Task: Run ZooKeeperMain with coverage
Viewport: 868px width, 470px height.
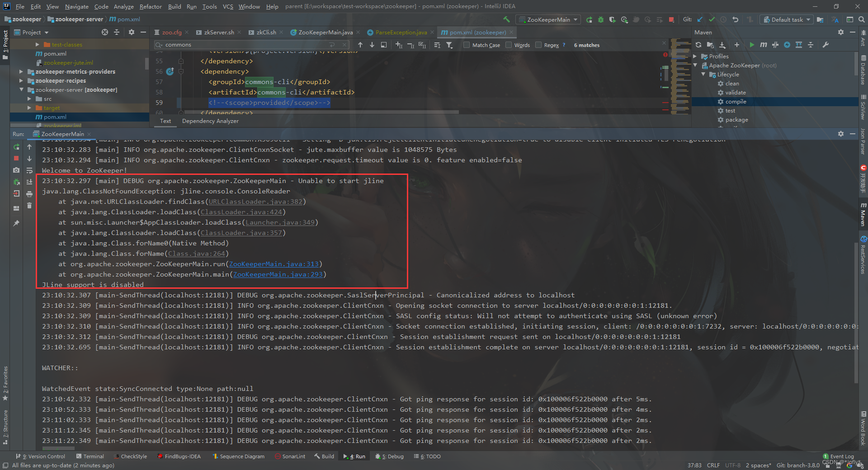Action: click(613, 19)
